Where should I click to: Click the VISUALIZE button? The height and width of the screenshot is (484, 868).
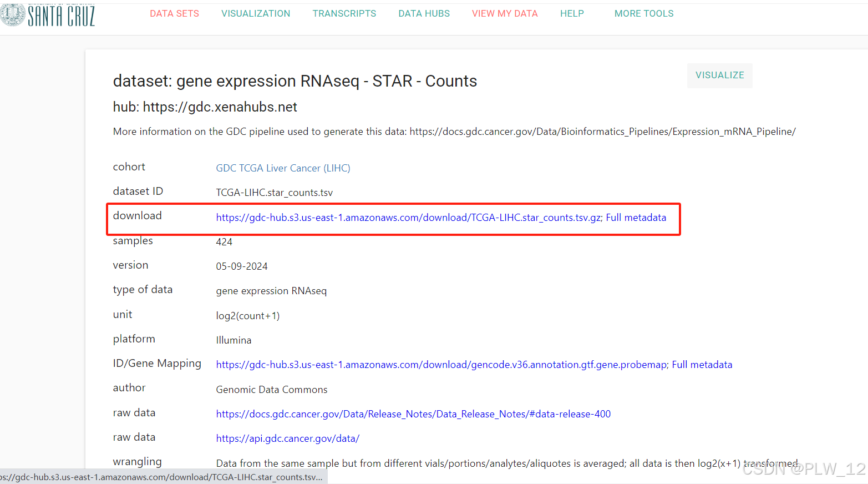(x=720, y=75)
